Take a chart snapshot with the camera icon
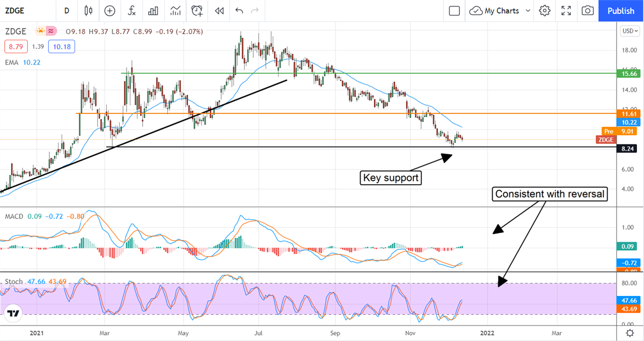This screenshot has width=644, height=341. click(588, 11)
